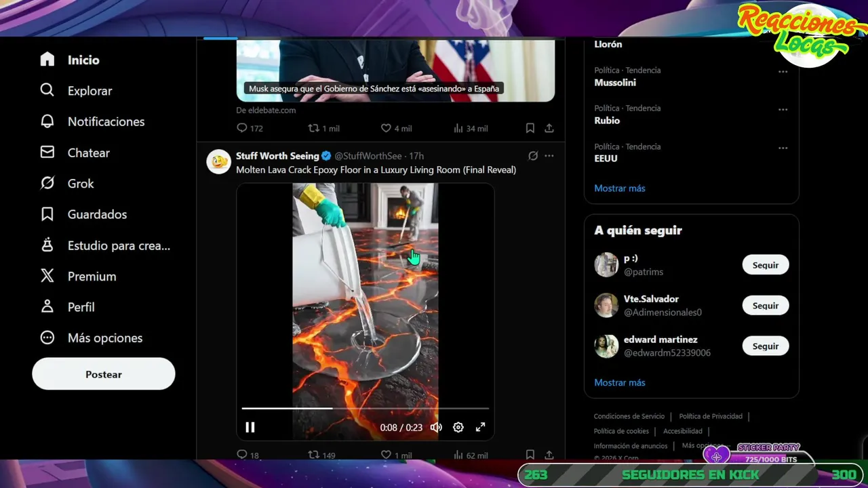Share the eldebate.com post
This screenshot has width=868, height=488.
[x=549, y=128]
